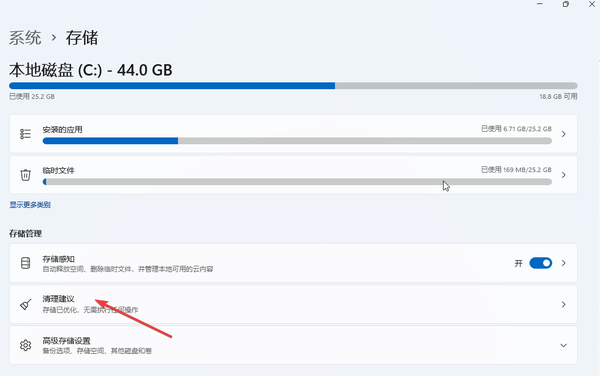The width and height of the screenshot is (600, 376).
Task: Open 清理建议 via its right chevron
Action: click(x=563, y=304)
